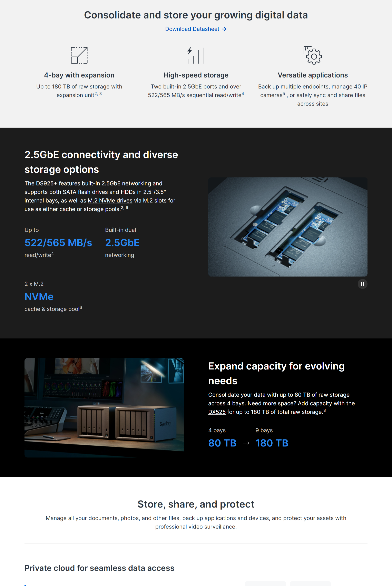Pause the M.2 NVMe slot video

pos(362,284)
